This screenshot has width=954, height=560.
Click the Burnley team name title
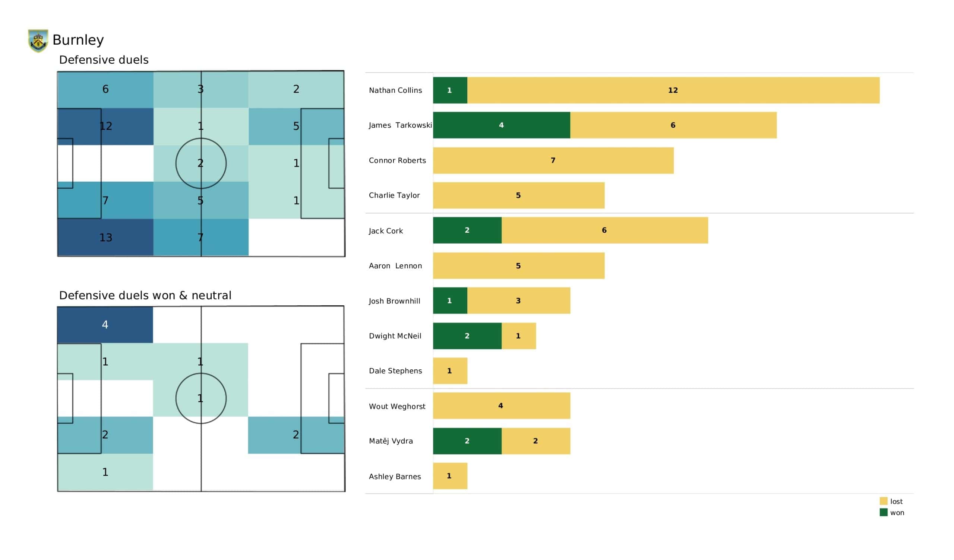coord(78,40)
